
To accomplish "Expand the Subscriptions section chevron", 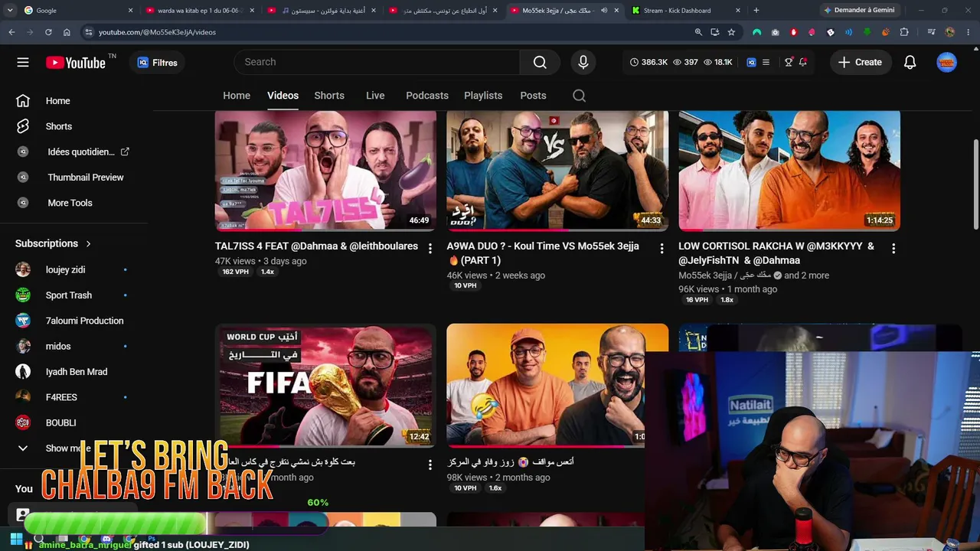I will coord(88,243).
